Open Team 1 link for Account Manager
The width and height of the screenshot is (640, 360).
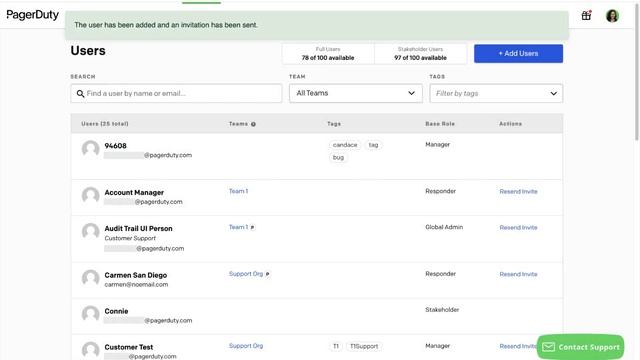pos(238,191)
